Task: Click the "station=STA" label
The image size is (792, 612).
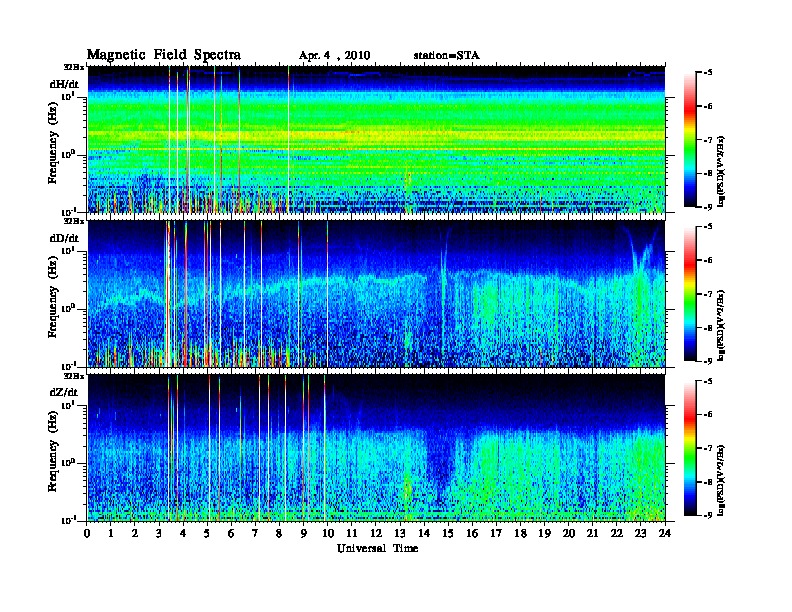Action: 447,56
